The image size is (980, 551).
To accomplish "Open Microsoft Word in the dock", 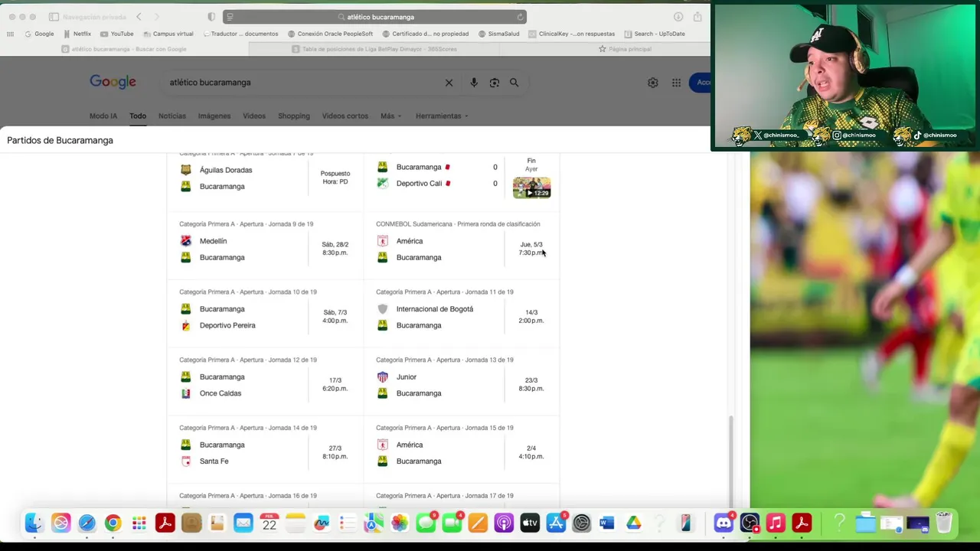I will coord(607,523).
